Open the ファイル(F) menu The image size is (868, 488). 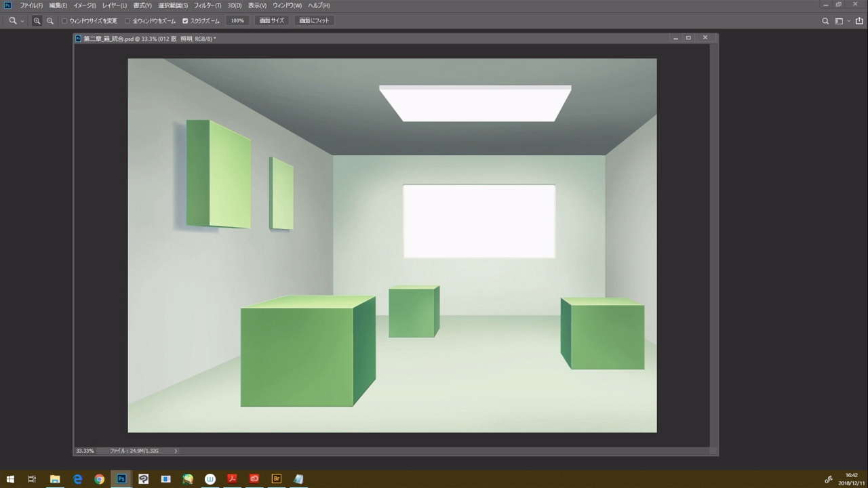31,5
